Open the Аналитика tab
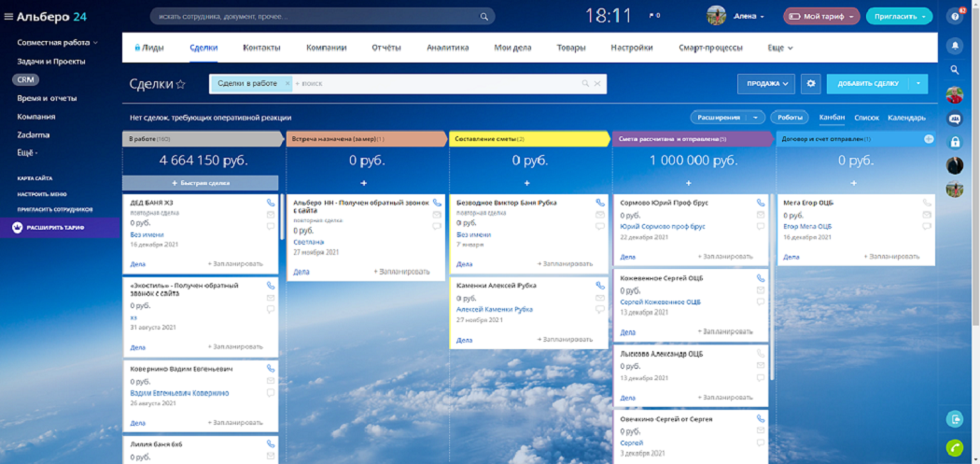Image resolution: width=980 pixels, height=464 pixels. point(447,48)
